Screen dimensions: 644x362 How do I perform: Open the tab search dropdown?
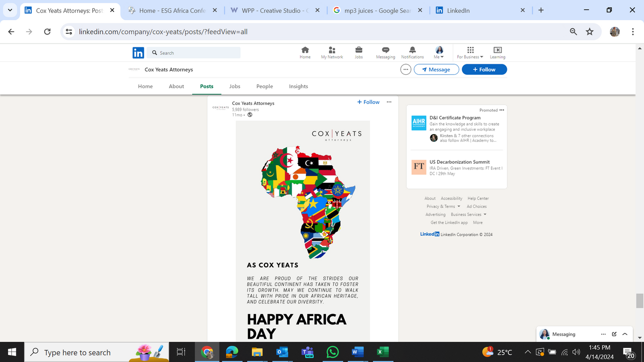tap(10, 10)
